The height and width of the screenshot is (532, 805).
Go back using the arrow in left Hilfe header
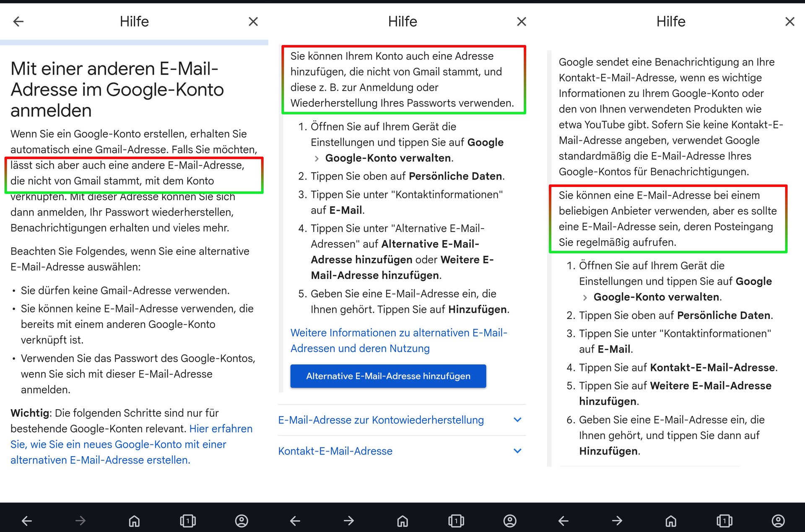click(18, 21)
